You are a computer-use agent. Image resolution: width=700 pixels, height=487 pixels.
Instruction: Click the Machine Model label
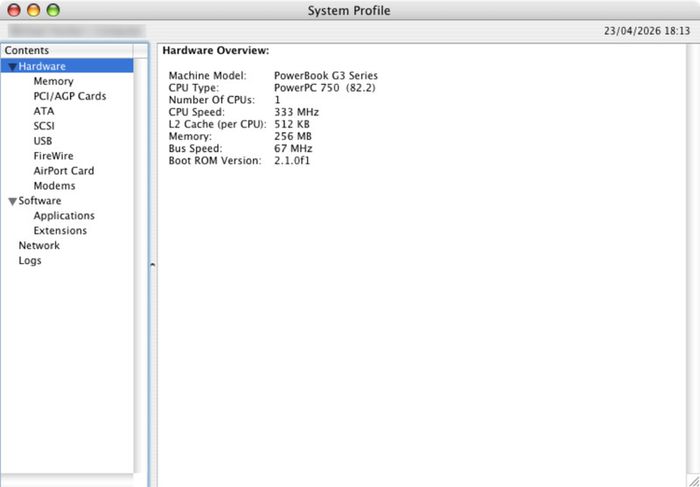[x=208, y=76]
